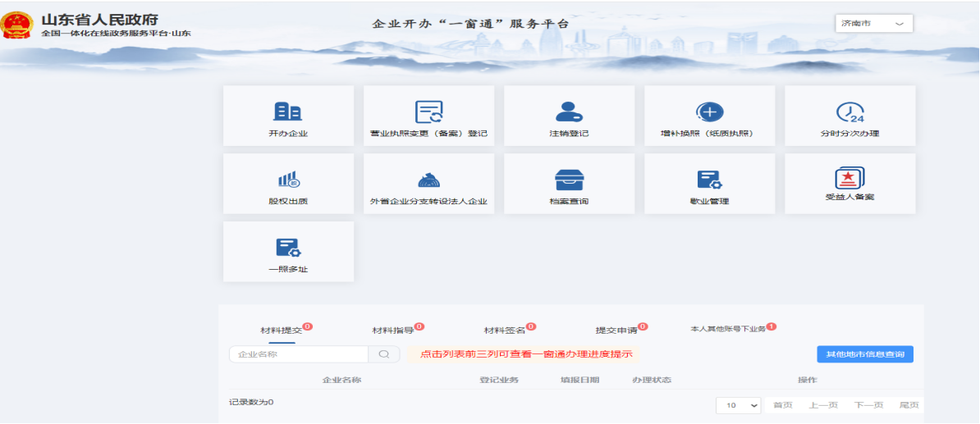980x424 pixels.
Task: Go to 下一页 next page
Action: 868,405
